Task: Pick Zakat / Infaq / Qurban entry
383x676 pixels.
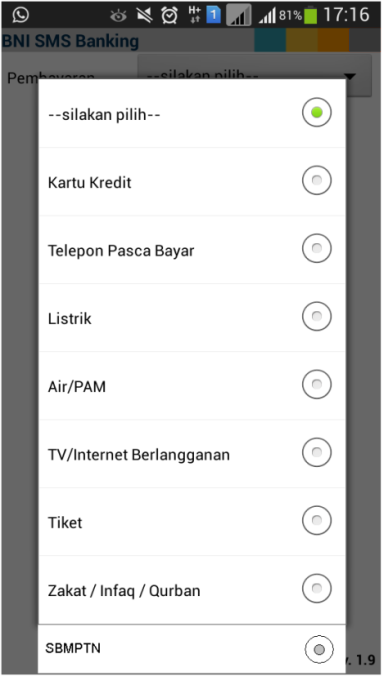Action: (x=192, y=590)
